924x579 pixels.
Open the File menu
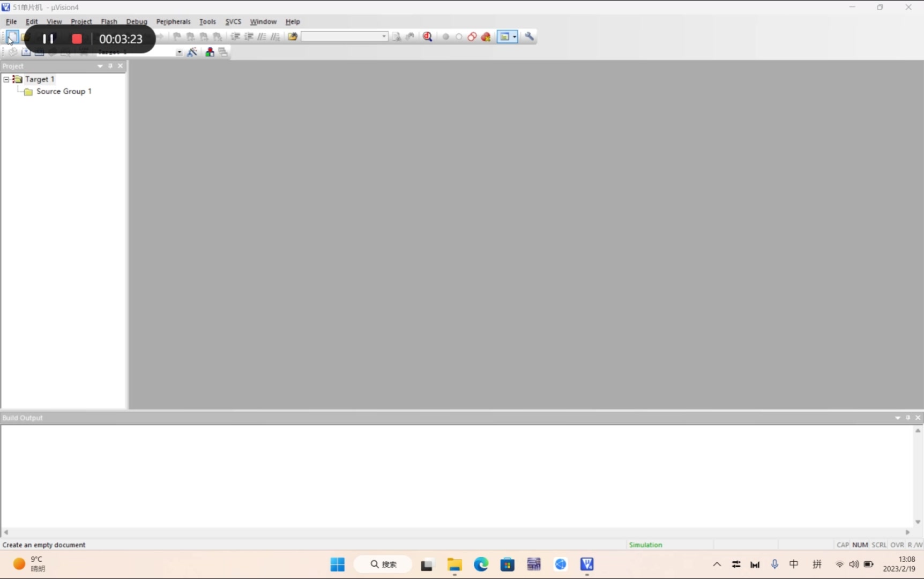[11, 21]
